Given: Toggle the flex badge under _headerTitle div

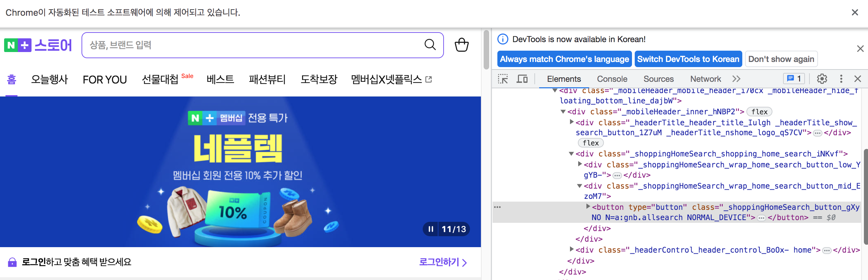Looking at the screenshot, I should 591,143.
